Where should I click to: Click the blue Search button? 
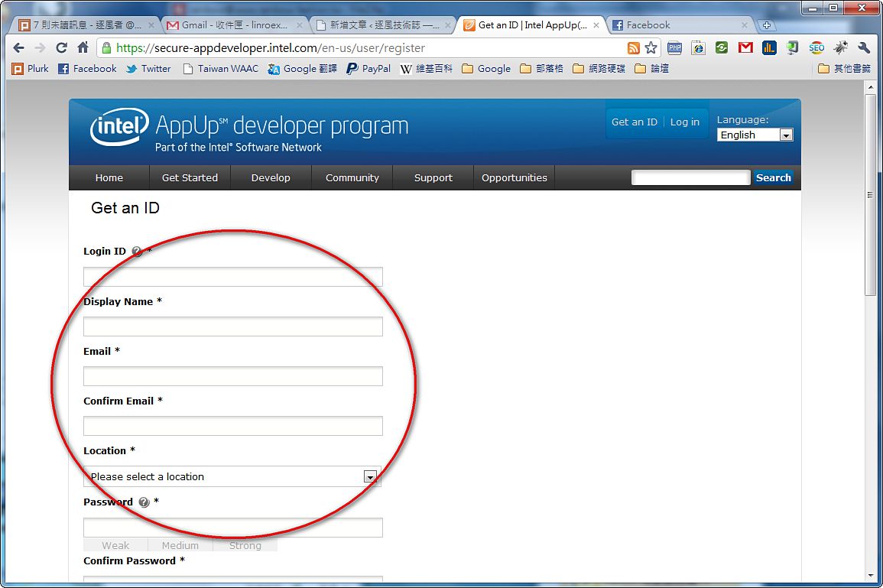coord(773,177)
